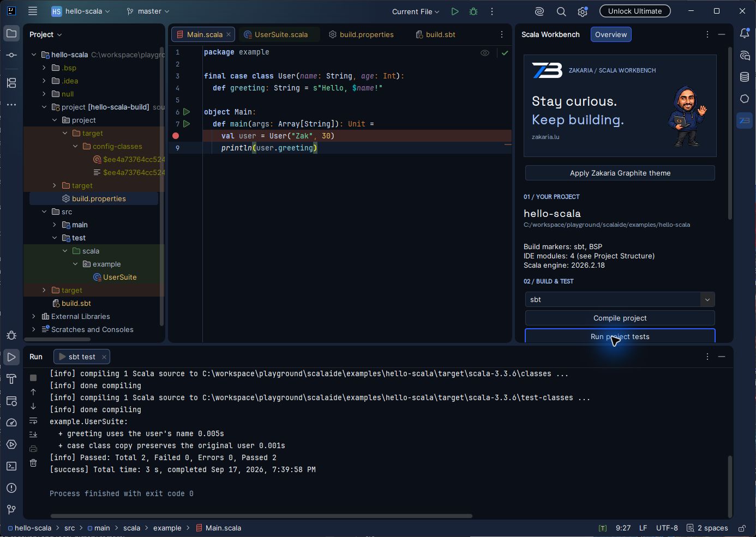The height and width of the screenshot is (537, 756).
Task: Open the Project view mode dropdown
Action: tap(45, 34)
